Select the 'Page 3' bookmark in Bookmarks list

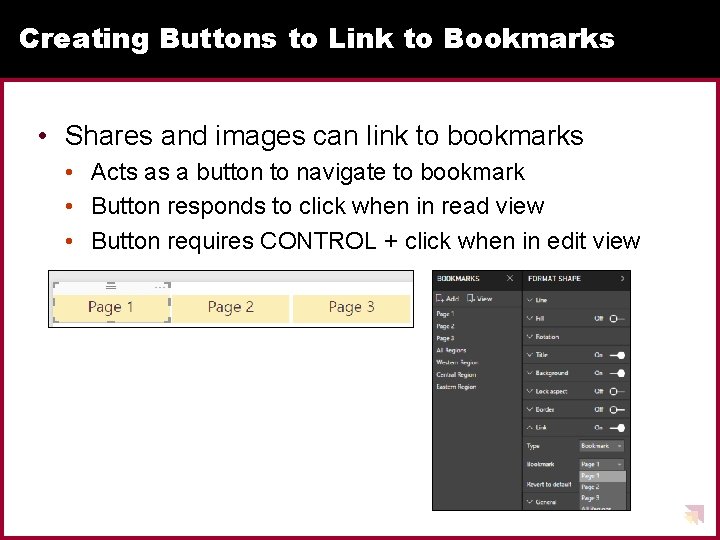(x=445, y=338)
